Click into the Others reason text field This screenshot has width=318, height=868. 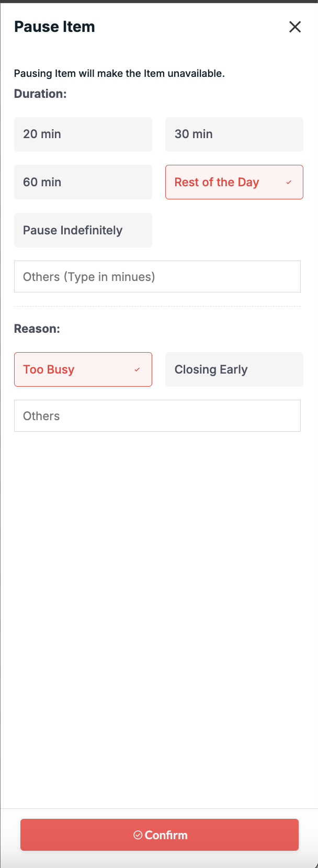(x=157, y=416)
